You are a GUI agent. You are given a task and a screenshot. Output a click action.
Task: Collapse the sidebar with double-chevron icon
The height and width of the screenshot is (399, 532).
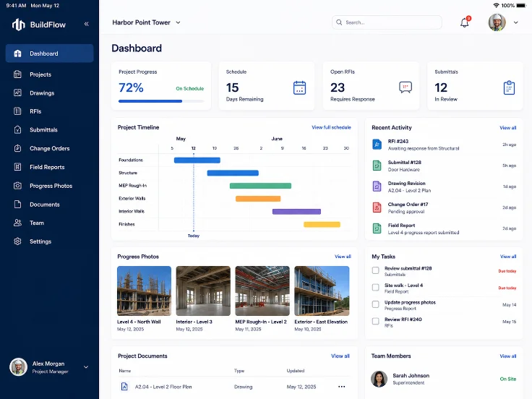coord(87,24)
